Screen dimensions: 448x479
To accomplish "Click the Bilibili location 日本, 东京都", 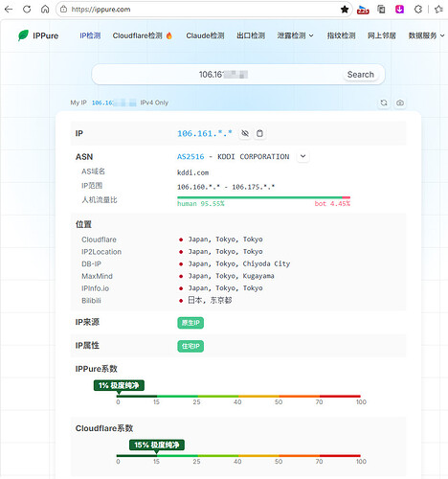I will coord(210,300).
